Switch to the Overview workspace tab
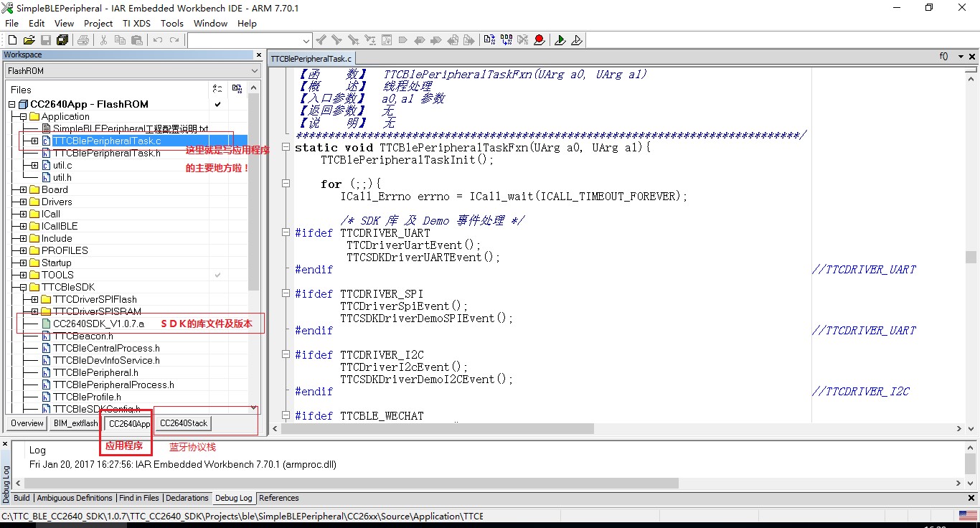This screenshot has width=980, height=528. (x=27, y=423)
